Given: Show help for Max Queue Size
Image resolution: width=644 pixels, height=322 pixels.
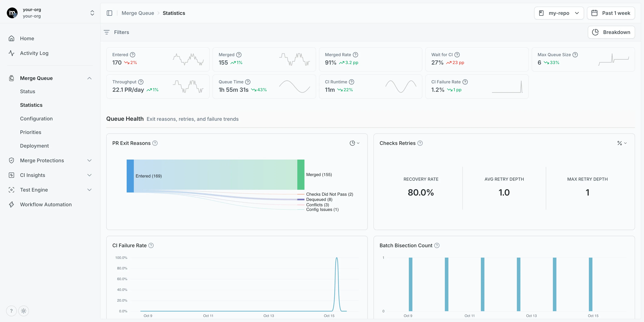Looking at the screenshot, I should point(575,55).
